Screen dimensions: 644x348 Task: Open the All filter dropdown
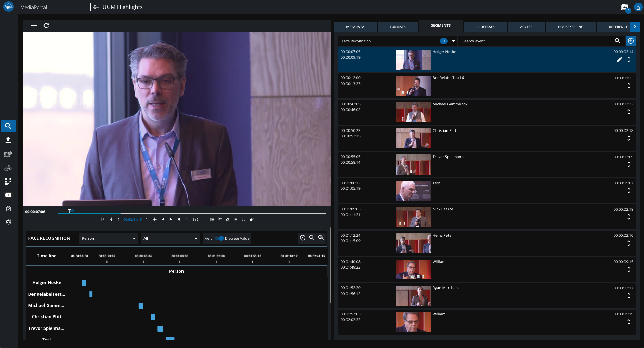pos(170,238)
